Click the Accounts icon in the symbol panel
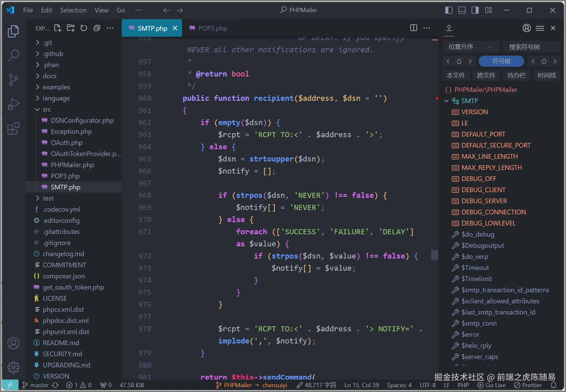 (x=527, y=28)
